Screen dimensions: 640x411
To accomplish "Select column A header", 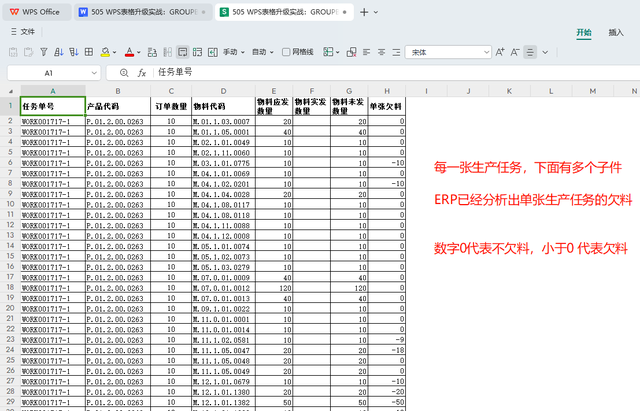I will pos(53,91).
